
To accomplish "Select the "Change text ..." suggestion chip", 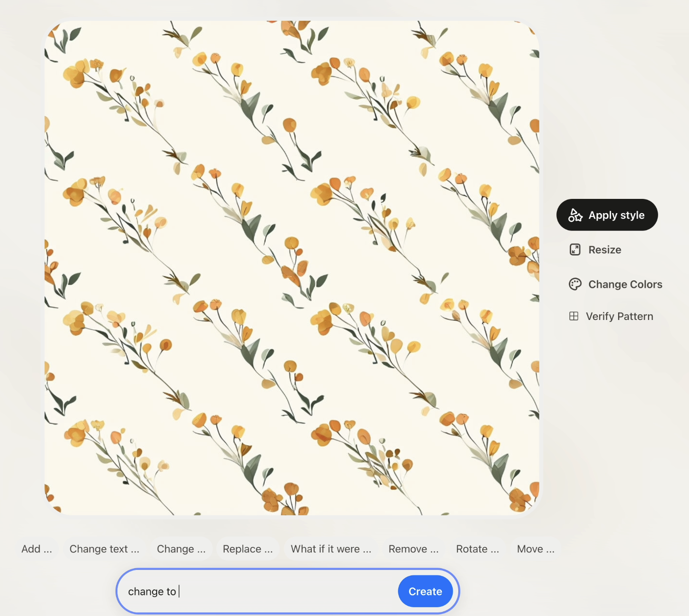I will click(x=105, y=549).
